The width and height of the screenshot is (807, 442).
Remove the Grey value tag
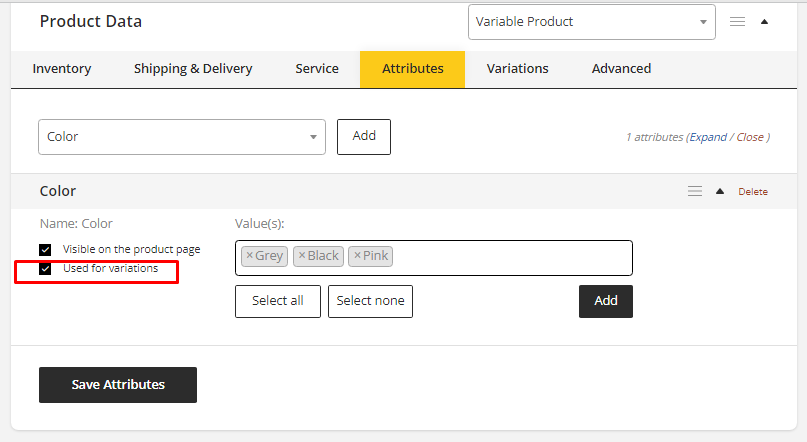249,256
